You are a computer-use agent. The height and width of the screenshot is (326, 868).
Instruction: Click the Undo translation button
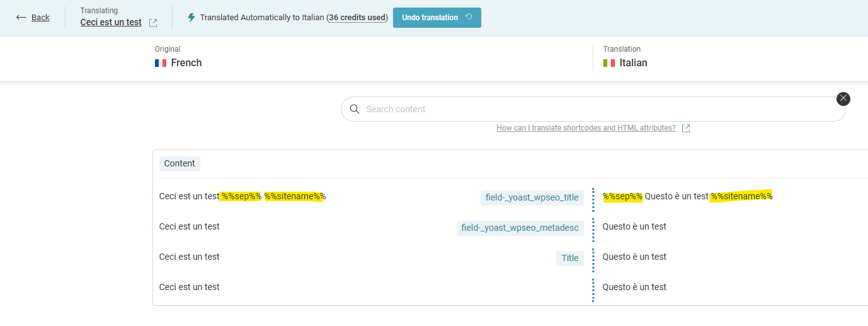point(437,18)
